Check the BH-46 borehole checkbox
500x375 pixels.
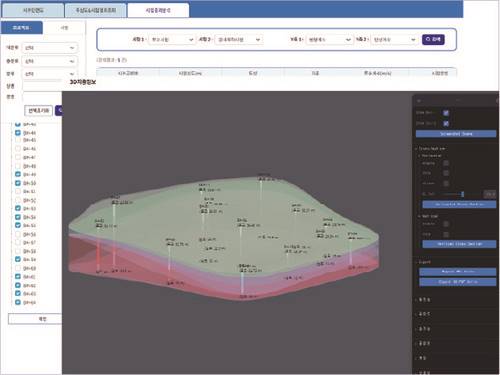click(18, 149)
